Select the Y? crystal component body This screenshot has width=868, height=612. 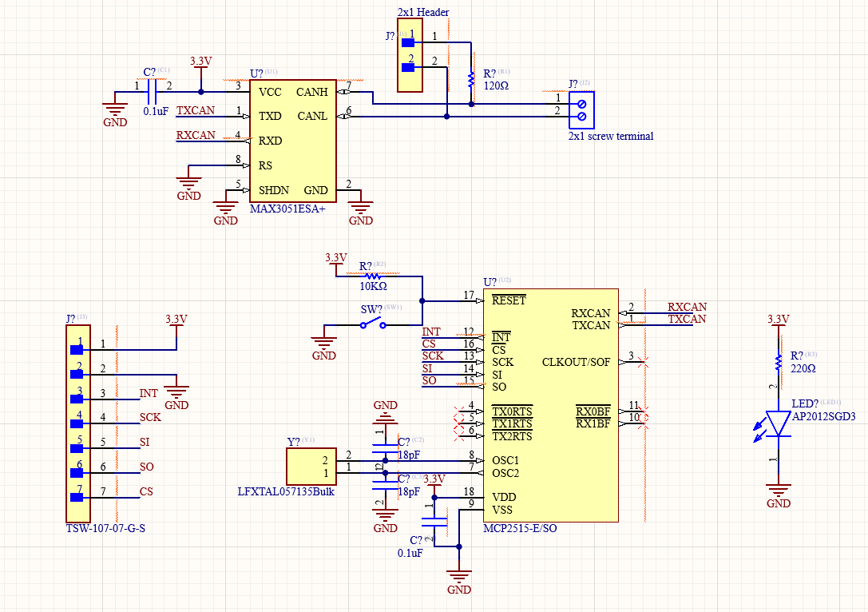pyautogui.click(x=311, y=467)
